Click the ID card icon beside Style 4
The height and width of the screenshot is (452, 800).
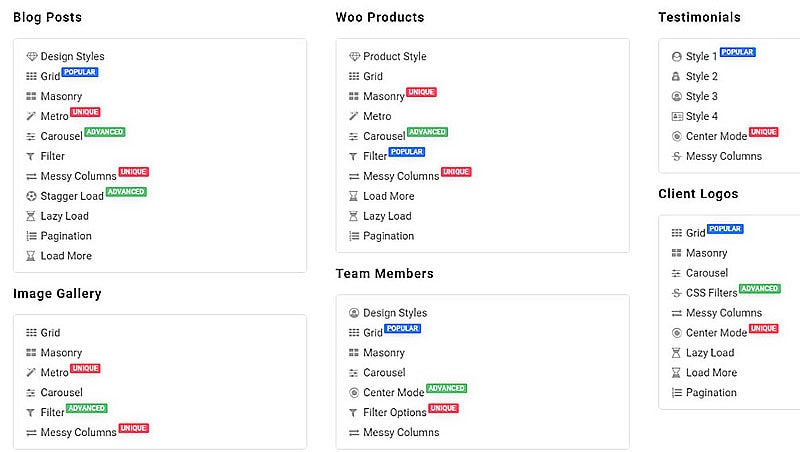click(x=677, y=117)
